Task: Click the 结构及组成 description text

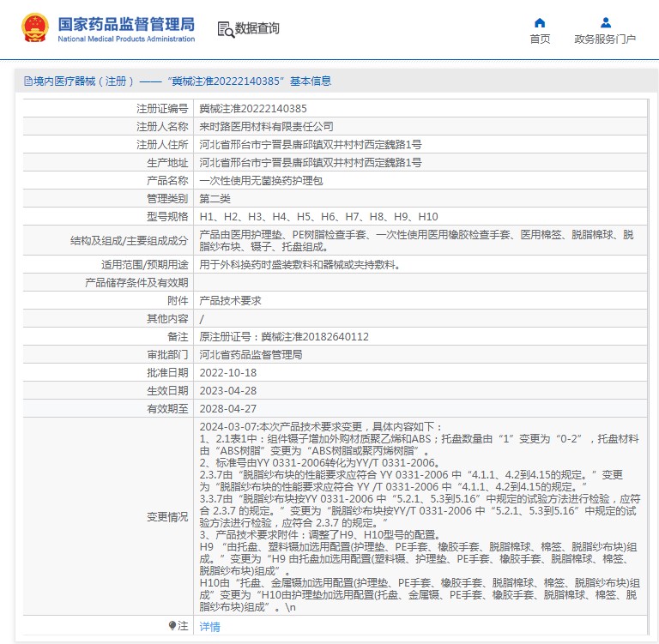Action: [416, 240]
